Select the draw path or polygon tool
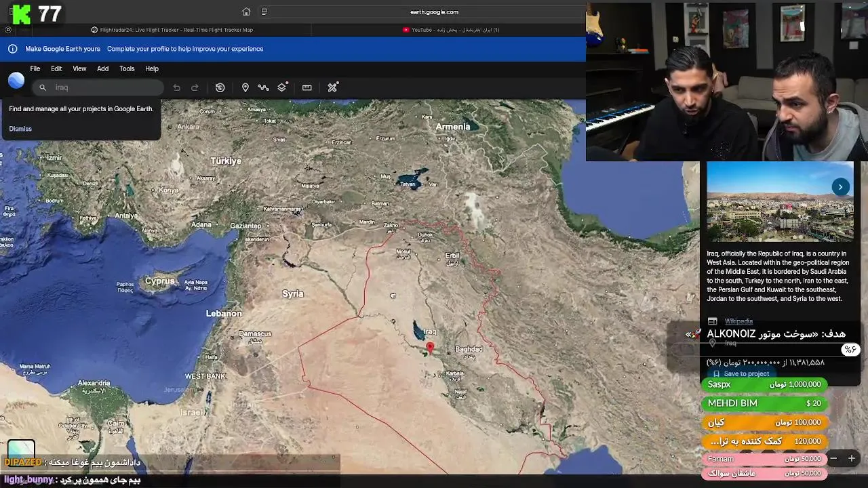Screen dimensions: 868x488 click(x=263, y=87)
